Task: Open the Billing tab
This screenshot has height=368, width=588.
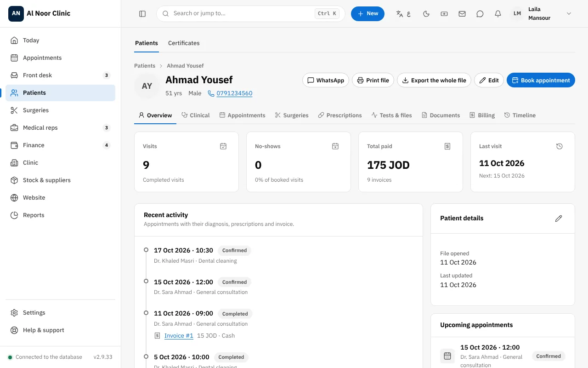Action: tap(482, 115)
